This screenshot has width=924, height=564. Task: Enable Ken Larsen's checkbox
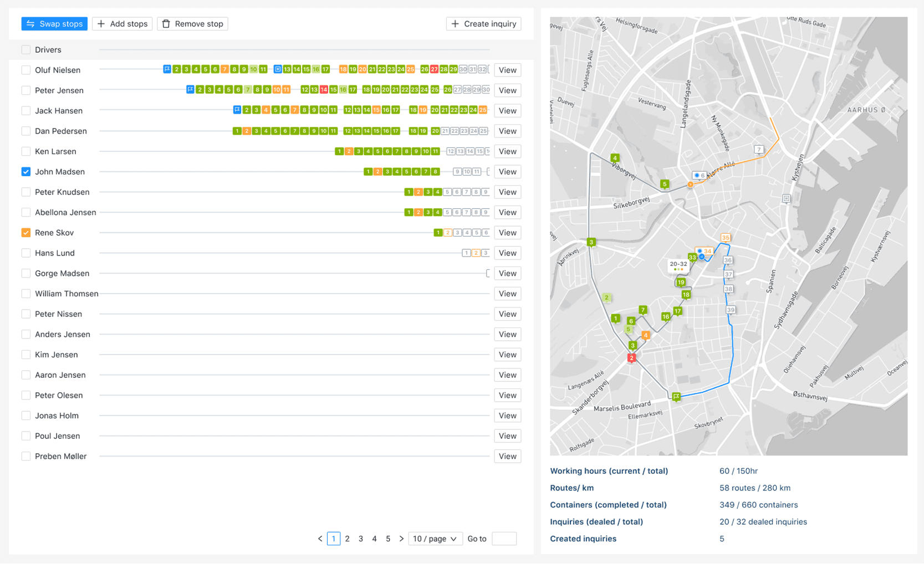click(x=26, y=151)
